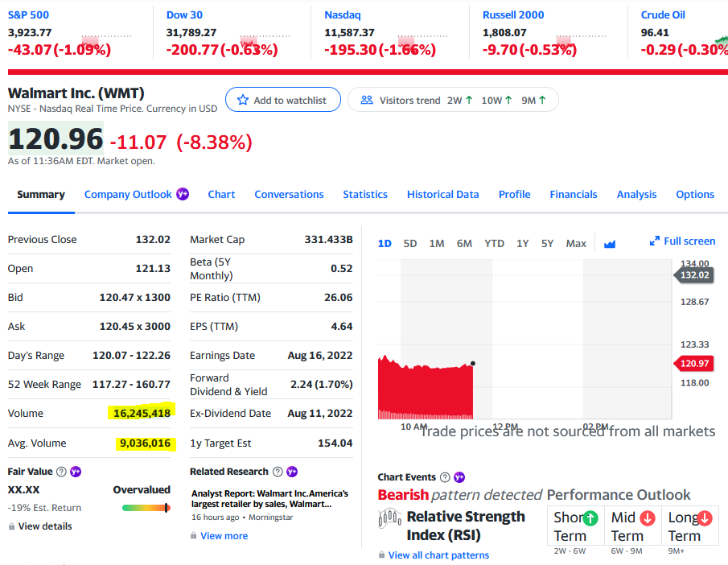Open the Dow 30 index link
728x565 pixels.
184,14
